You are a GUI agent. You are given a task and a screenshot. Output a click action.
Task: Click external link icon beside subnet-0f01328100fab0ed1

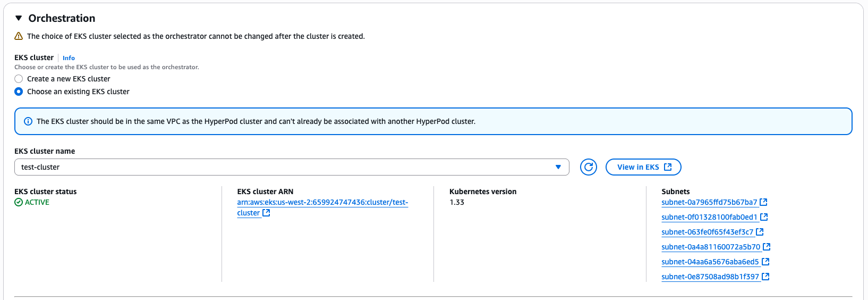tap(764, 217)
